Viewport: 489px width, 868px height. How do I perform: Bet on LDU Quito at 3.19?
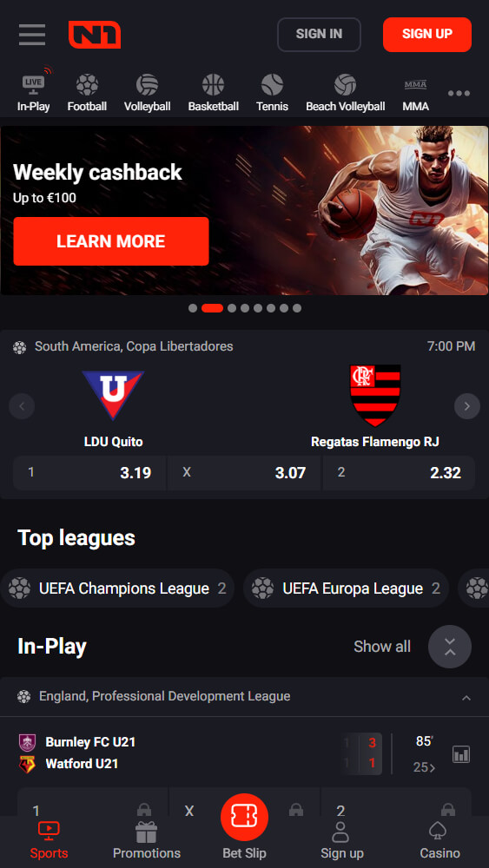click(x=89, y=473)
